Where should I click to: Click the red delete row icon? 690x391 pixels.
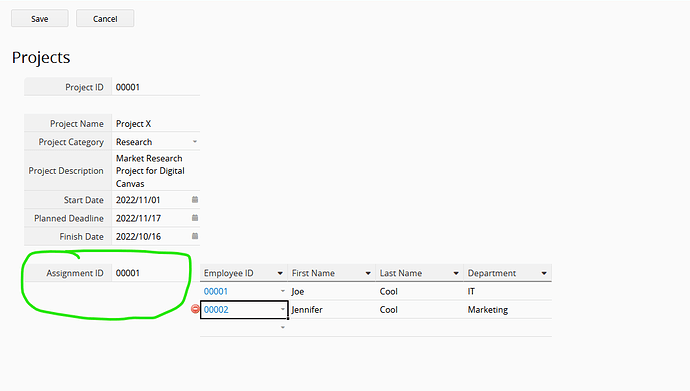pyautogui.click(x=195, y=309)
